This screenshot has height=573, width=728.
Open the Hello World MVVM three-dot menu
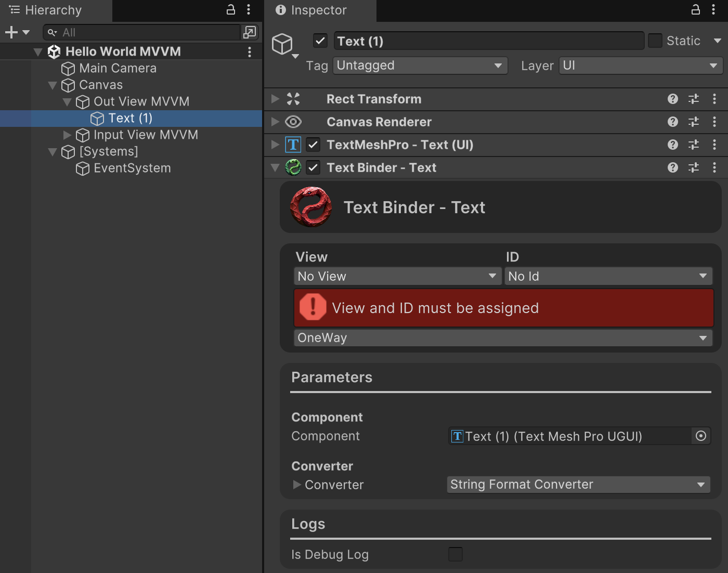pyautogui.click(x=249, y=51)
